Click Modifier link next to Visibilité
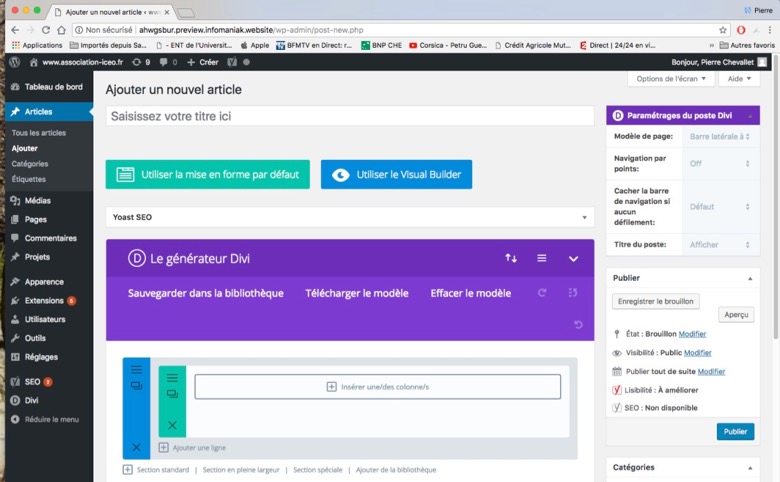This screenshot has height=482, width=780. (697, 353)
